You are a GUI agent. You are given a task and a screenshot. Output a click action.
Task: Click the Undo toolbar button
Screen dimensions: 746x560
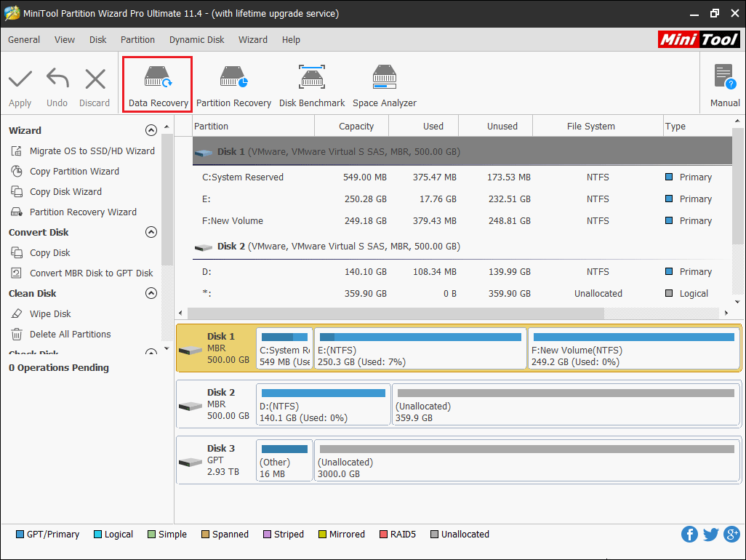(57, 86)
